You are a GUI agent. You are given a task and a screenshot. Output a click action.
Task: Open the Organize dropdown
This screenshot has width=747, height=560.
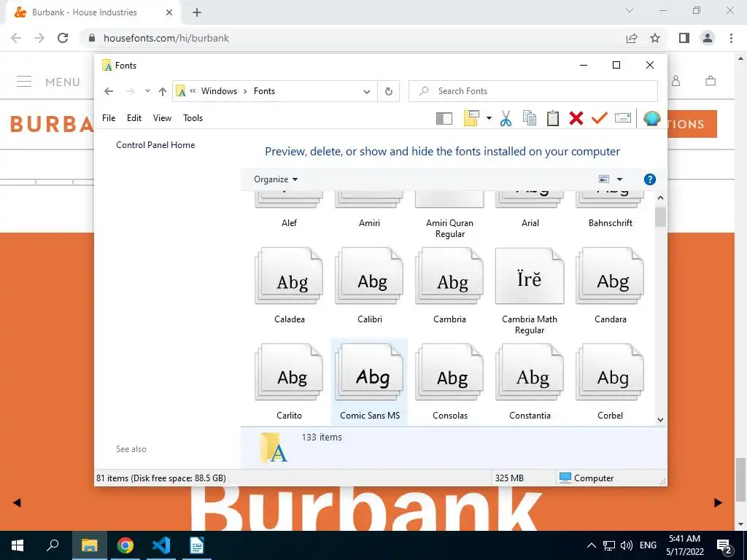click(x=276, y=179)
